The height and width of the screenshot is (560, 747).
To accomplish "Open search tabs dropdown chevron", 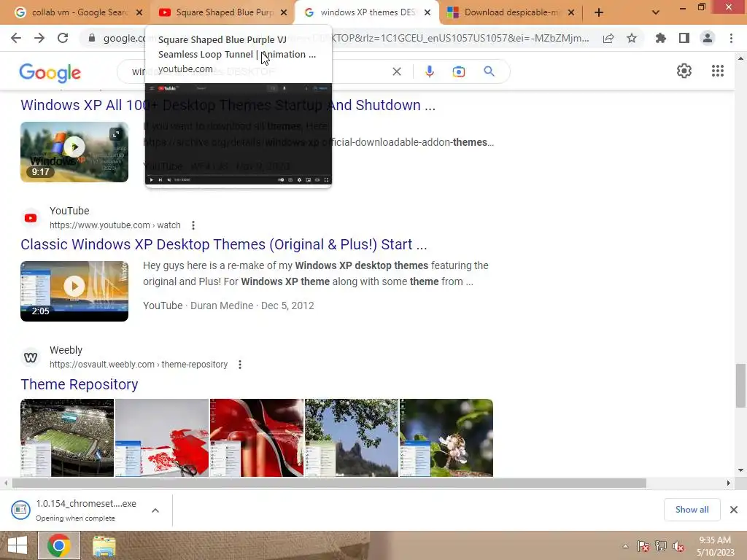I will tap(656, 12).
